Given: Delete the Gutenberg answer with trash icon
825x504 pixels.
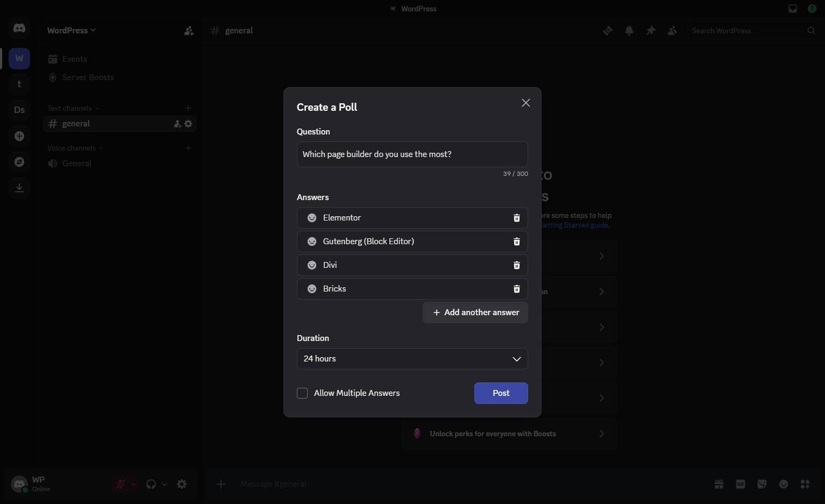Looking at the screenshot, I should pos(517,242).
